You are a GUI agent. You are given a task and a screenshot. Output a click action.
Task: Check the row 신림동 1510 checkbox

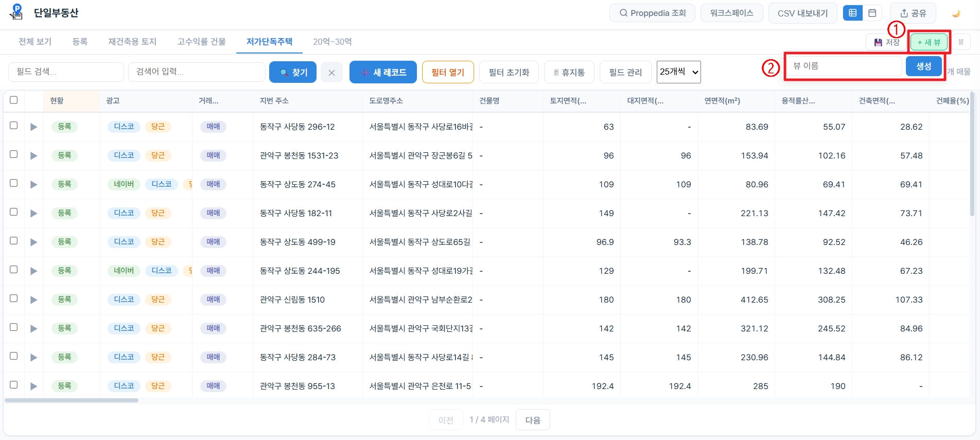(14, 298)
